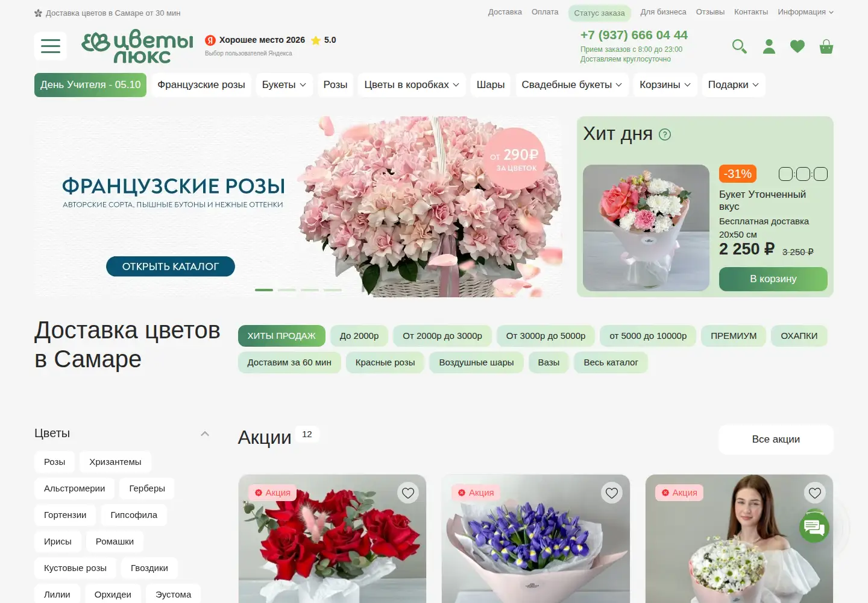Open the Доставка link in top bar
The image size is (868, 603).
tap(505, 12)
